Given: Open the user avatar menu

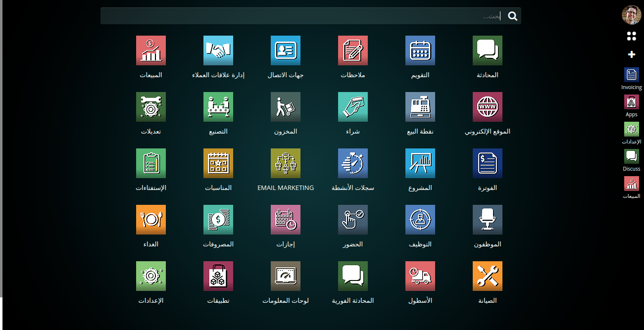Looking at the screenshot, I should pyautogui.click(x=631, y=15).
